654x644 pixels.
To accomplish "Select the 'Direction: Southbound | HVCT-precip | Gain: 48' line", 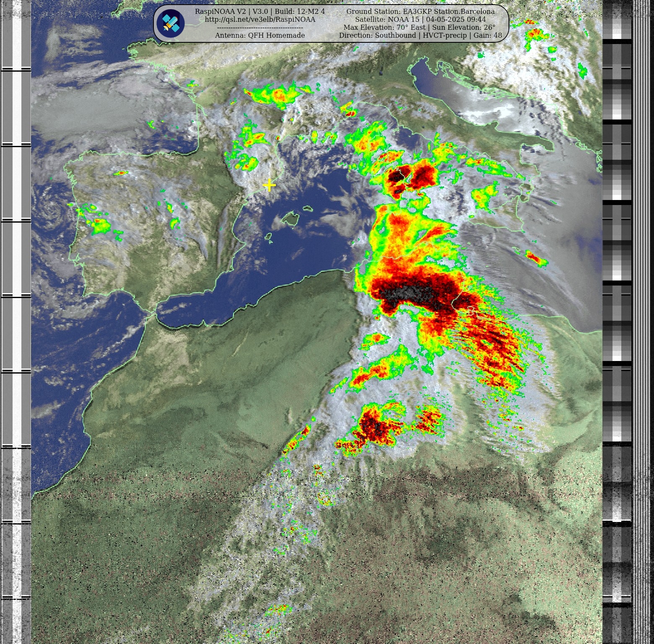I will pyautogui.click(x=420, y=35).
